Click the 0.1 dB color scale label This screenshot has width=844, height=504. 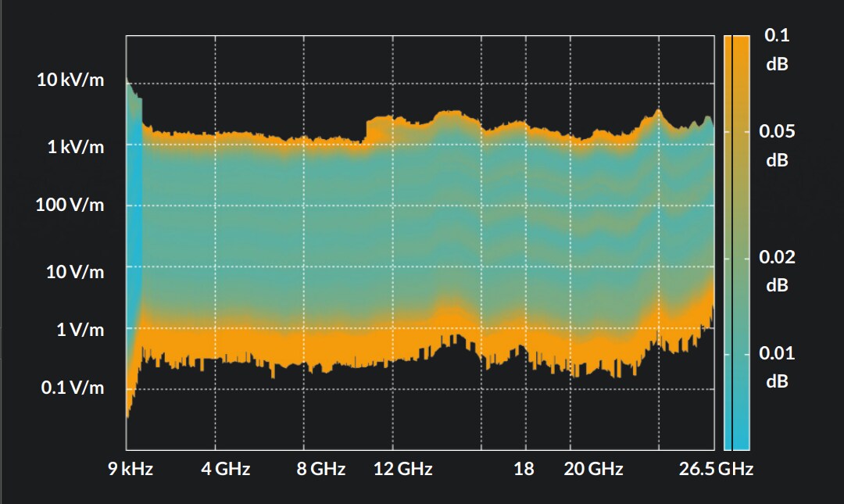click(777, 49)
